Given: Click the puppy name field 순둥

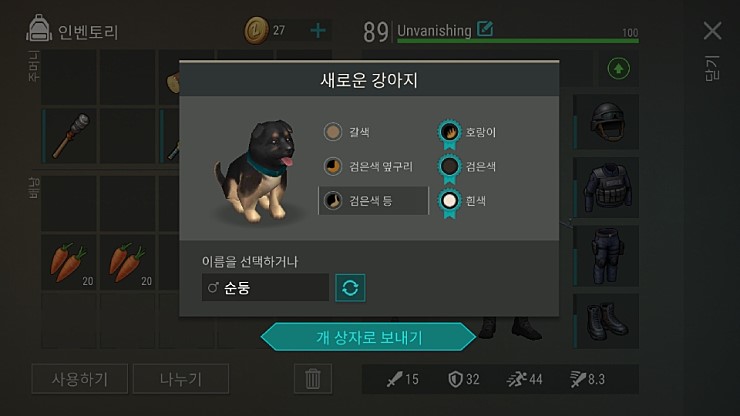Looking at the screenshot, I should (265, 288).
